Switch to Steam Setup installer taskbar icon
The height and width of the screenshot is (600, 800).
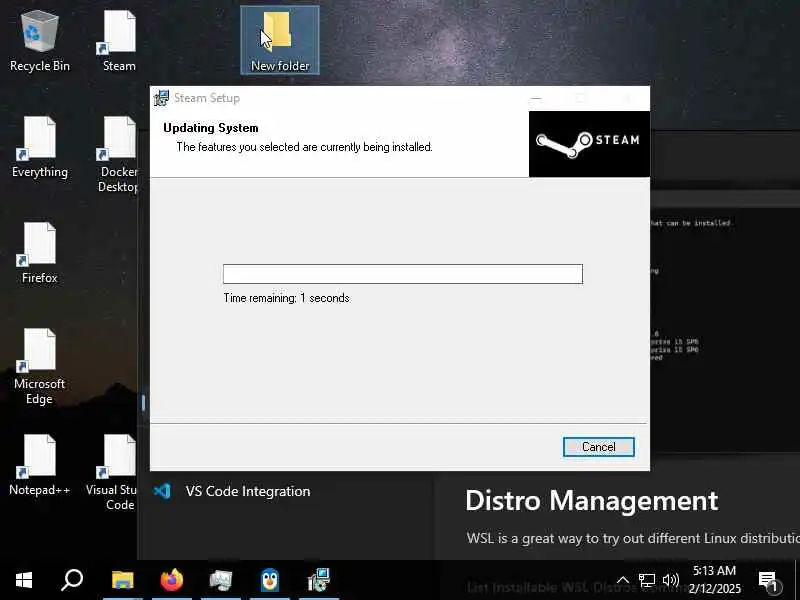point(319,580)
